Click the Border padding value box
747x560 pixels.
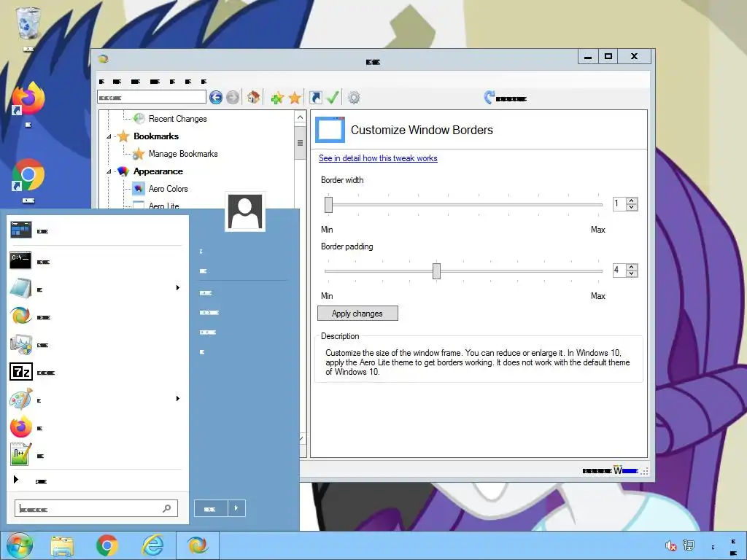619,271
